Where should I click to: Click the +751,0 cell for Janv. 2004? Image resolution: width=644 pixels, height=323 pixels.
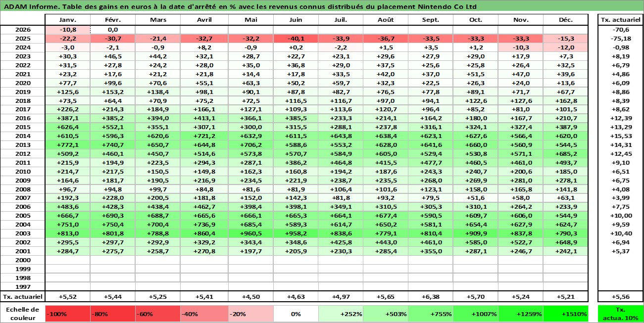tap(67, 225)
